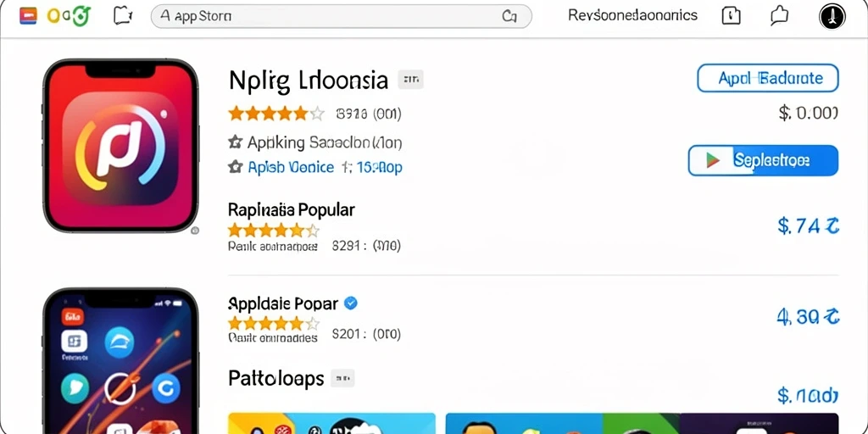Image resolution: width=868 pixels, height=434 pixels.
Task: Click the verified badge next to 'Appldaie Popar'
Action: [351, 303]
